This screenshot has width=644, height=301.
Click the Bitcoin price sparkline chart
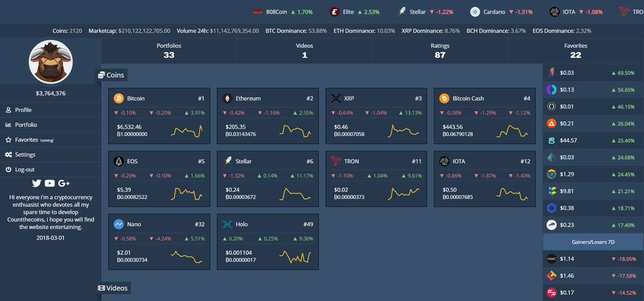point(187,130)
